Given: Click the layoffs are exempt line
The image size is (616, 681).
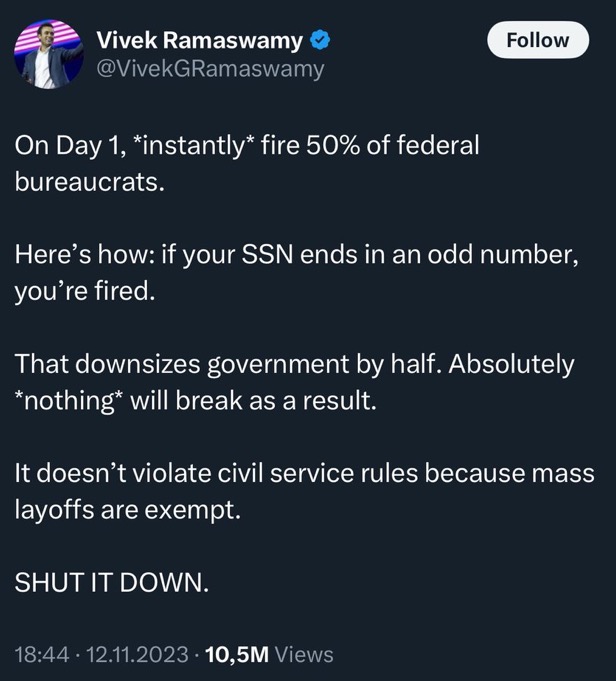Looking at the screenshot, I should [x=127, y=509].
